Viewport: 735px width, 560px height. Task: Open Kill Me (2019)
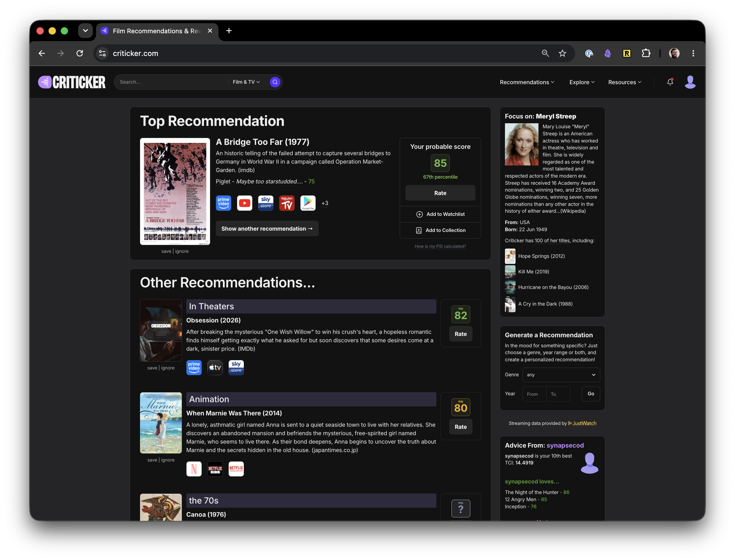(x=533, y=272)
